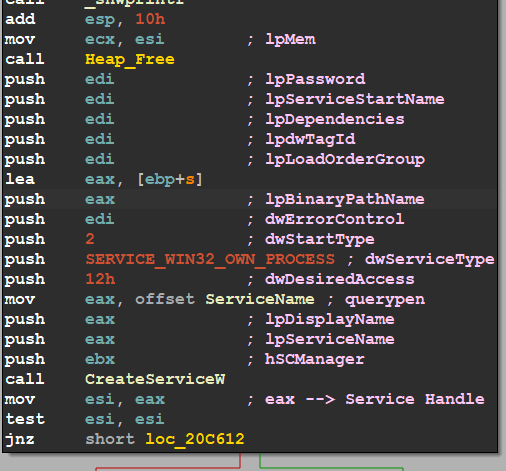Click the hSCManager comment

[315, 359]
